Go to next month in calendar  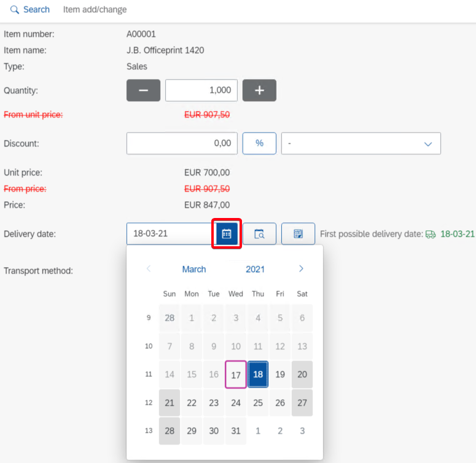(301, 269)
